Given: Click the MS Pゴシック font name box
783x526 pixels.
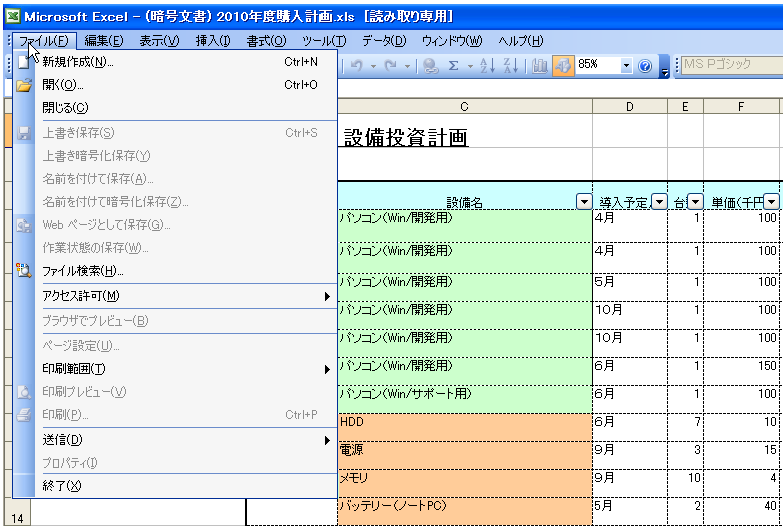Looking at the screenshot, I should pyautogui.click(x=730, y=65).
